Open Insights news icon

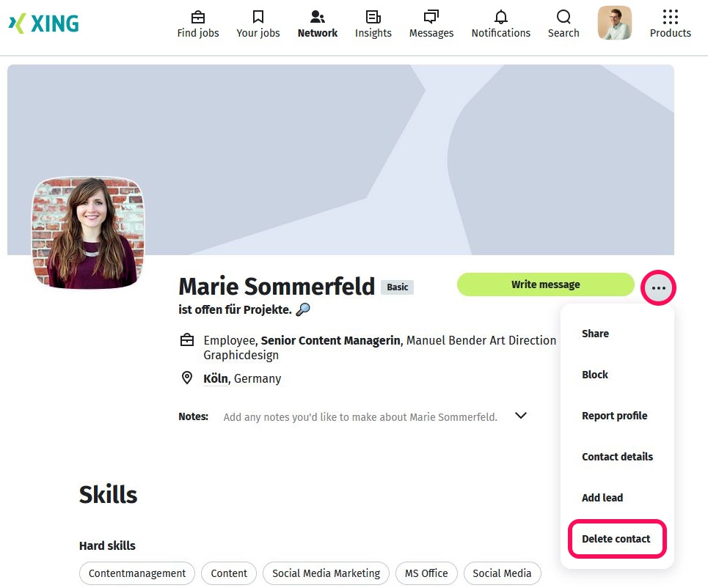click(x=373, y=17)
